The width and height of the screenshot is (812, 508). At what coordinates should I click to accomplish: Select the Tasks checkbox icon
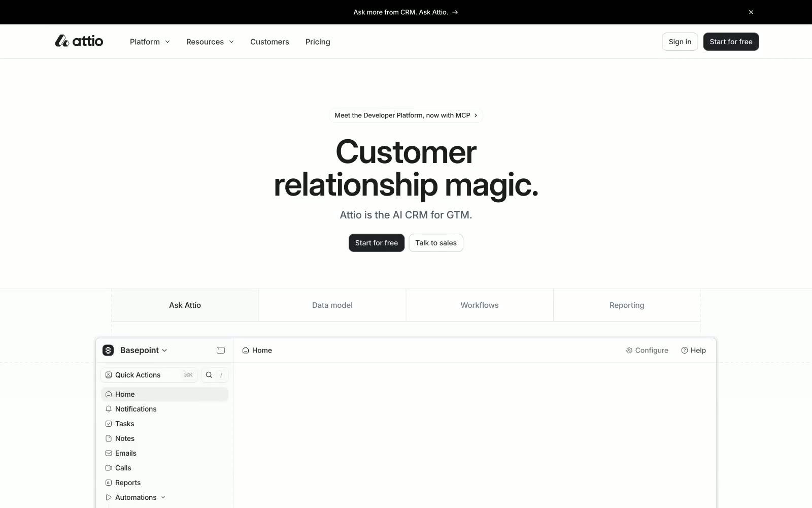pos(109,424)
